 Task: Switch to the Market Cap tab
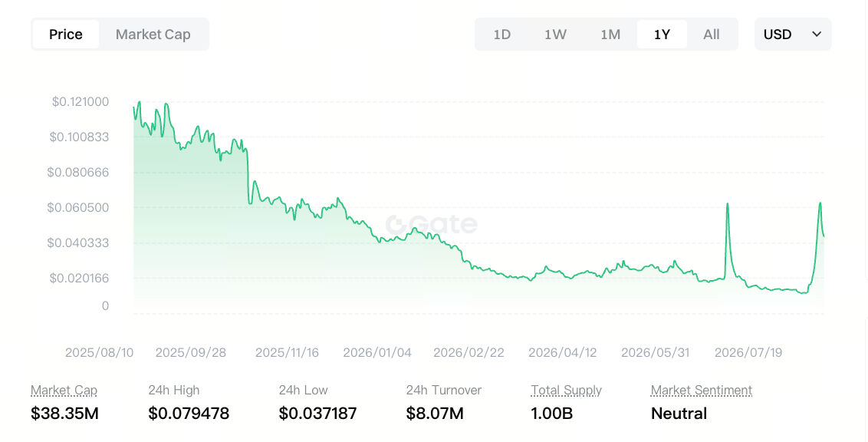click(x=153, y=35)
